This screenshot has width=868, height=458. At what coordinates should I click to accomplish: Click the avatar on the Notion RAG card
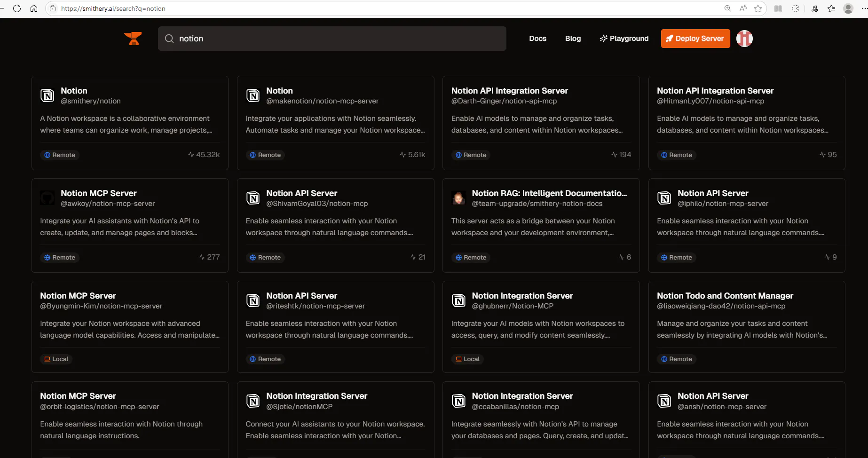tap(458, 198)
